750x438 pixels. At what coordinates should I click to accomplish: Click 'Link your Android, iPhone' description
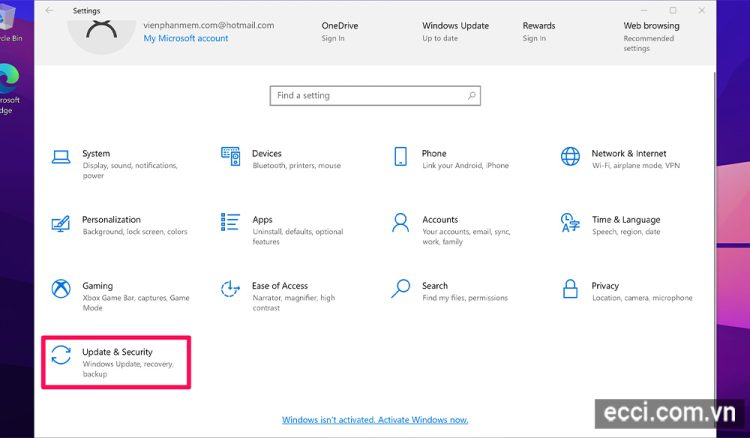click(465, 165)
